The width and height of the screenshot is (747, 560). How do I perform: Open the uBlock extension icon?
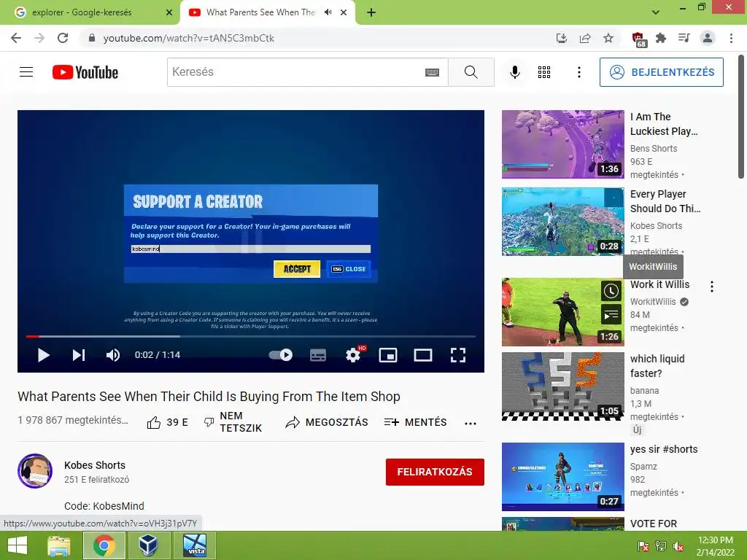point(638,39)
